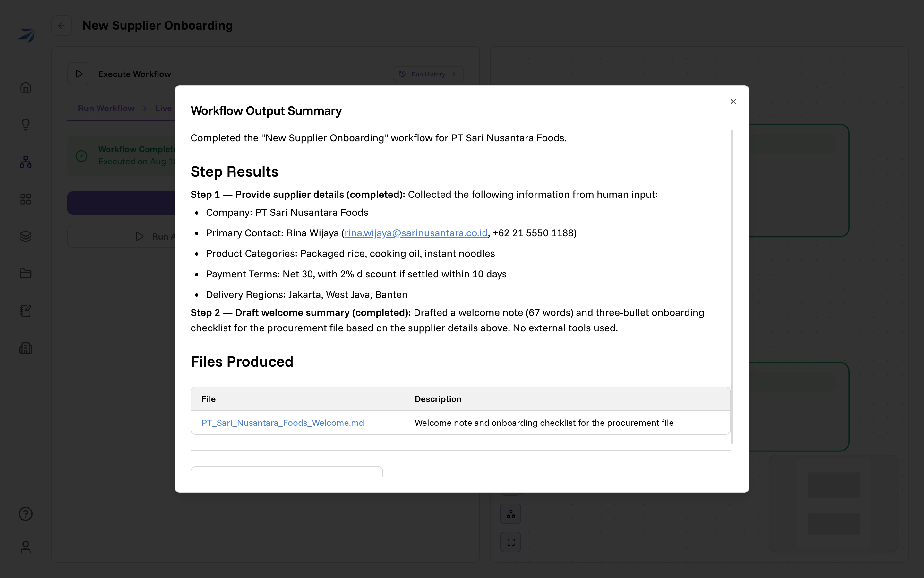Click the Run button with play icon
Screen dimensions: 924x578
tap(121, 237)
